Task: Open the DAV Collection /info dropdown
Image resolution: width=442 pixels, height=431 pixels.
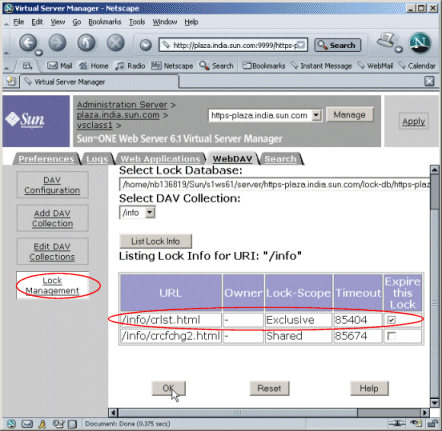Action: (x=150, y=212)
